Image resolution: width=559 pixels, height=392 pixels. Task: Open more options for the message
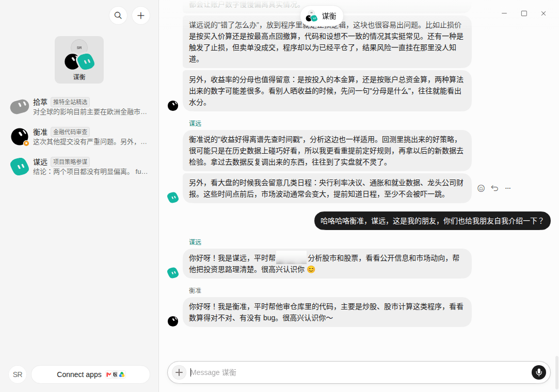(508, 188)
